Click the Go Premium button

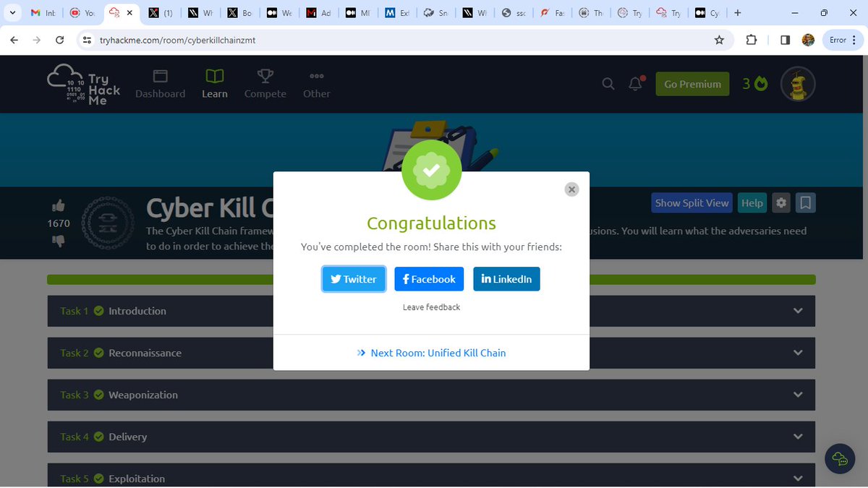point(692,84)
